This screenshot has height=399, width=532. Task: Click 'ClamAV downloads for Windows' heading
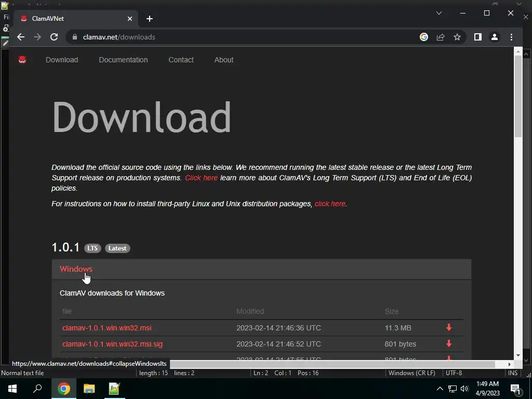tap(112, 293)
